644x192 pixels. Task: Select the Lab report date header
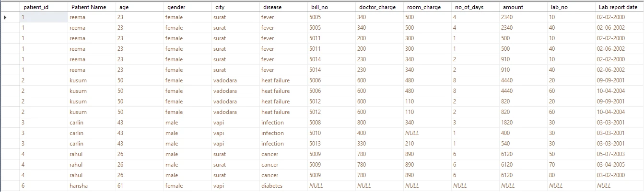click(618, 7)
